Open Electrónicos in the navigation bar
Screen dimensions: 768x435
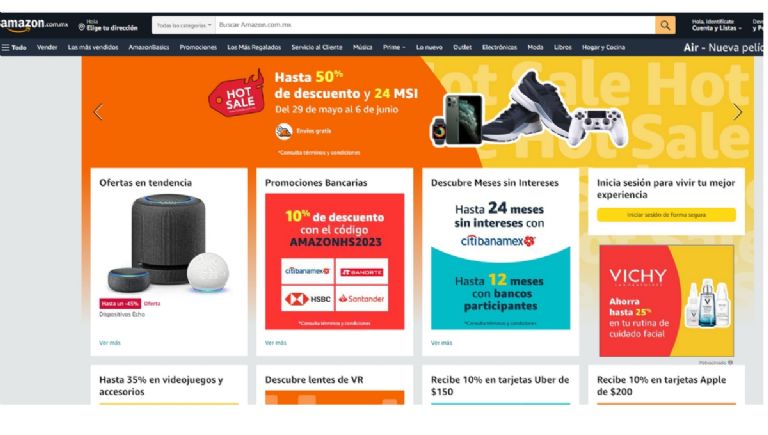[499, 48]
